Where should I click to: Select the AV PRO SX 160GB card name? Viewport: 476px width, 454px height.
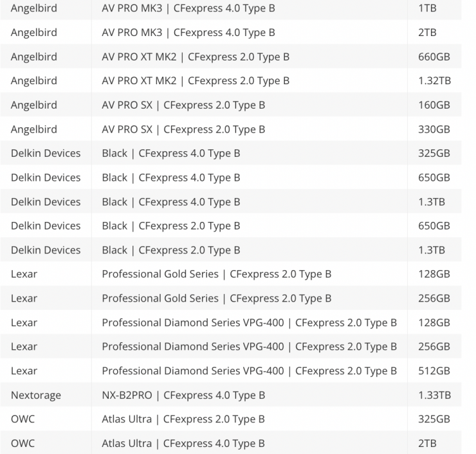coord(183,105)
